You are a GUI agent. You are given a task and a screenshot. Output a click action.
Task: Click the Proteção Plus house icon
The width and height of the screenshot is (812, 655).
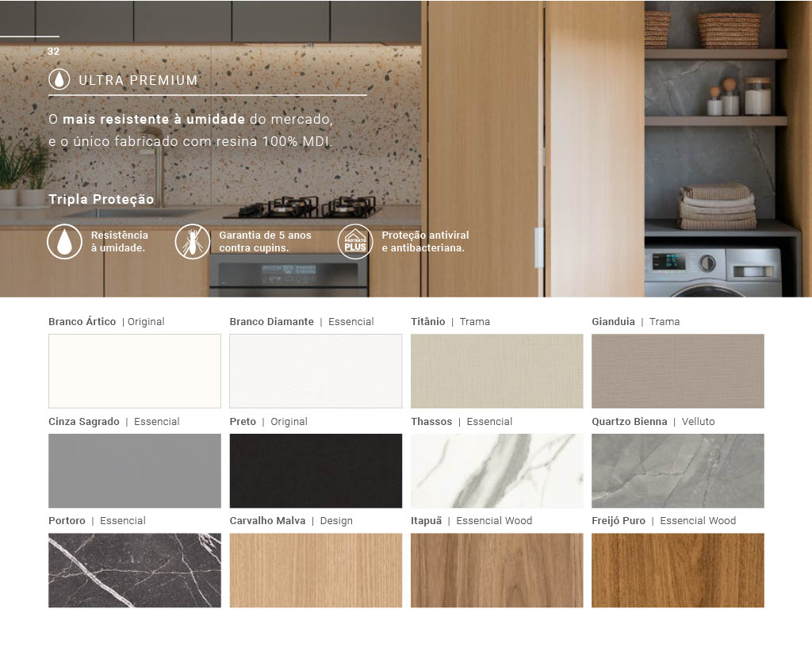[x=355, y=242]
